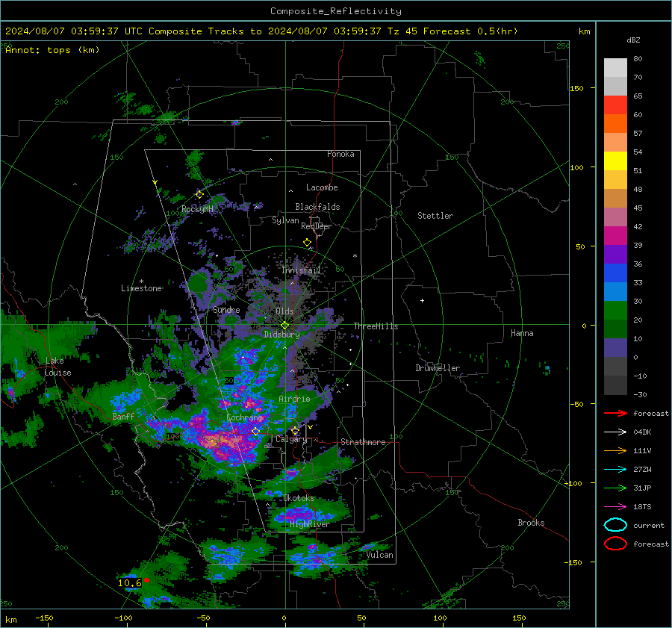Click the Lake Louise label

pos(57,367)
